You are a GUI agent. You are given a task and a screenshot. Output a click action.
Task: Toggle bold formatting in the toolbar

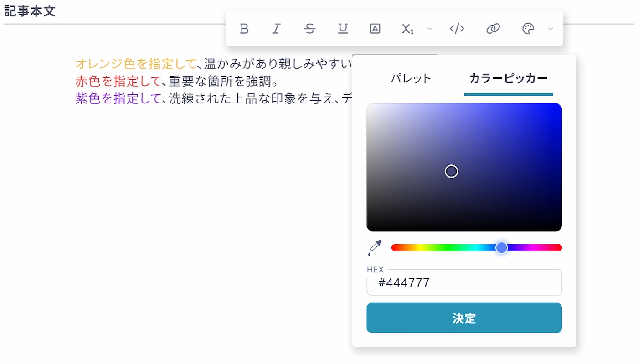coord(244,29)
